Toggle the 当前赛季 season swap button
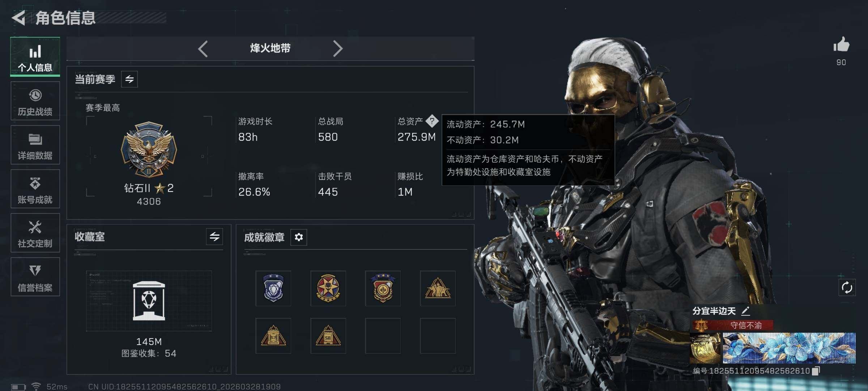This screenshot has height=391, width=868. 129,79
